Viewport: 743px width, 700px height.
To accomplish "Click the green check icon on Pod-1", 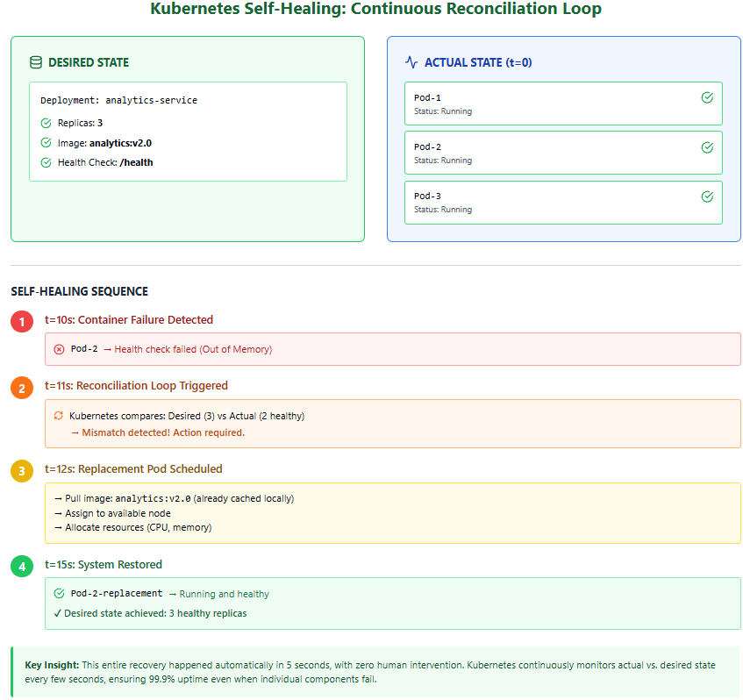I will [x=707, y=97].
